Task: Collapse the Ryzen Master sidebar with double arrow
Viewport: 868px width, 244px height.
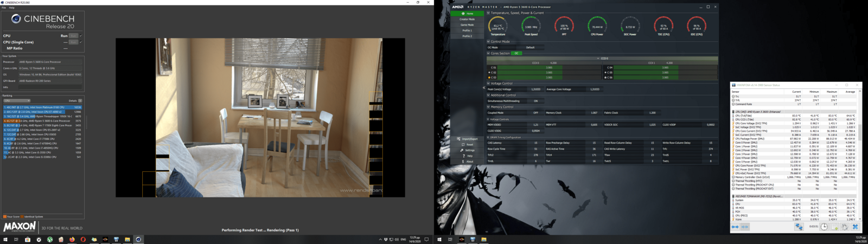Action: click(x=484, y=87)
